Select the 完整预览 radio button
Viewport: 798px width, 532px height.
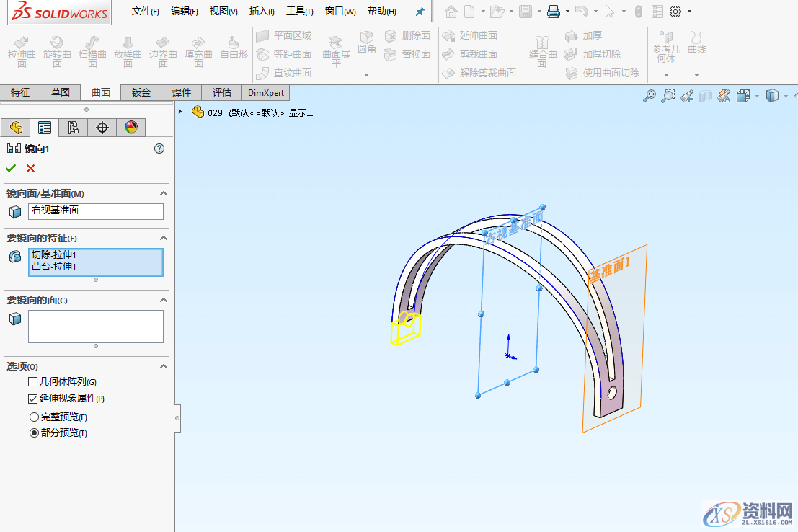[33, 416]
